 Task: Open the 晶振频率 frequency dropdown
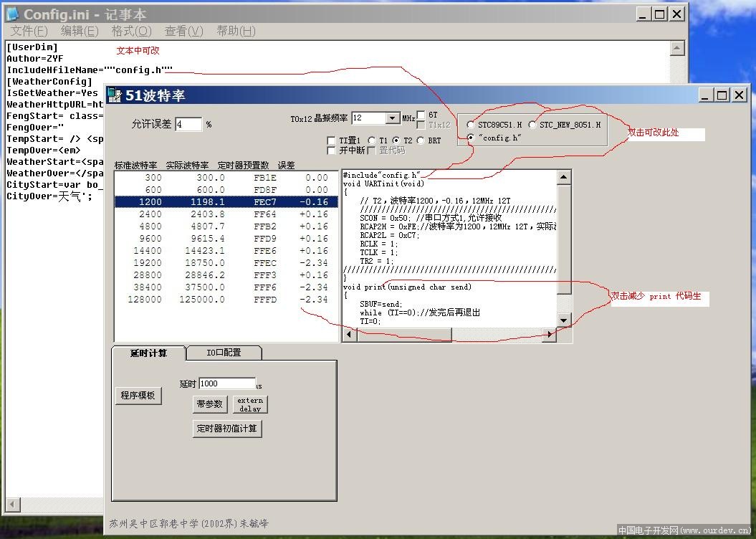point(393,118)
